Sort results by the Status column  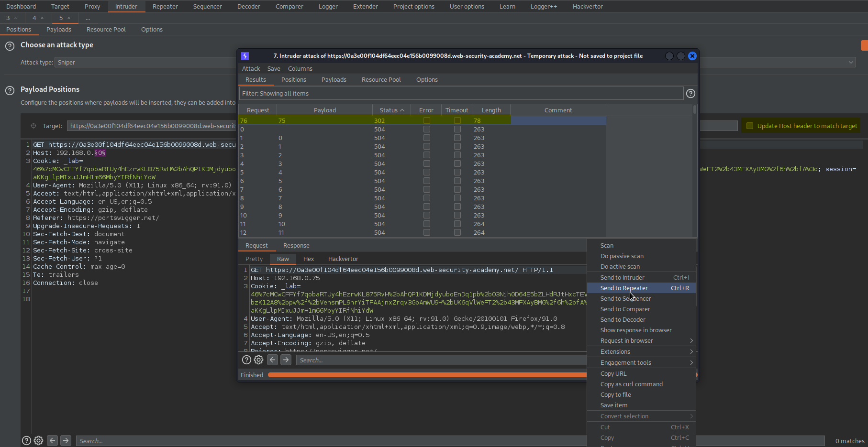click(391, 110)
